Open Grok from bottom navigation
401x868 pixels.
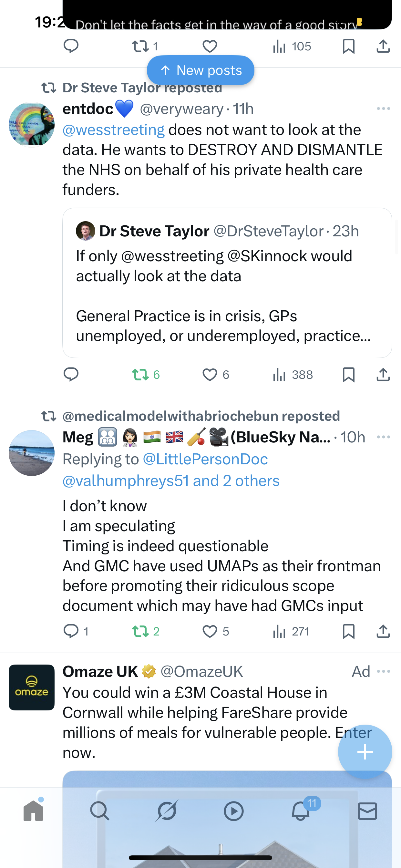click(167, 811)
